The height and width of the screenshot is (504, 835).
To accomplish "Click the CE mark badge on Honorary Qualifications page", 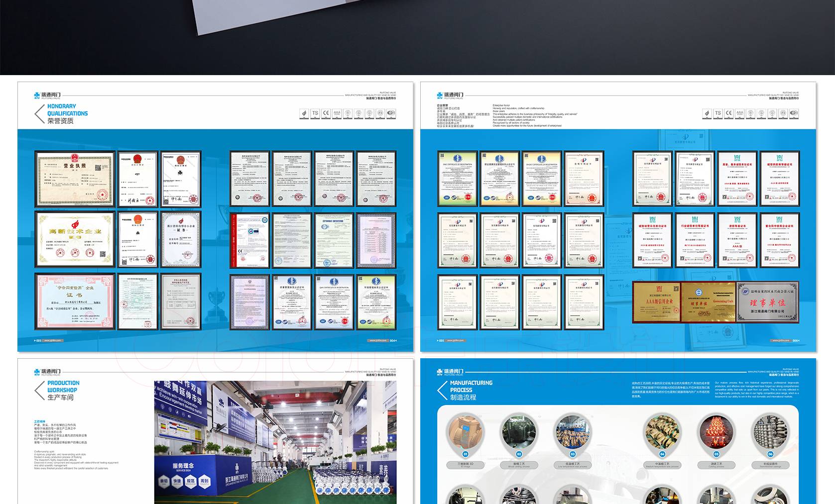I will pos(326,113).
